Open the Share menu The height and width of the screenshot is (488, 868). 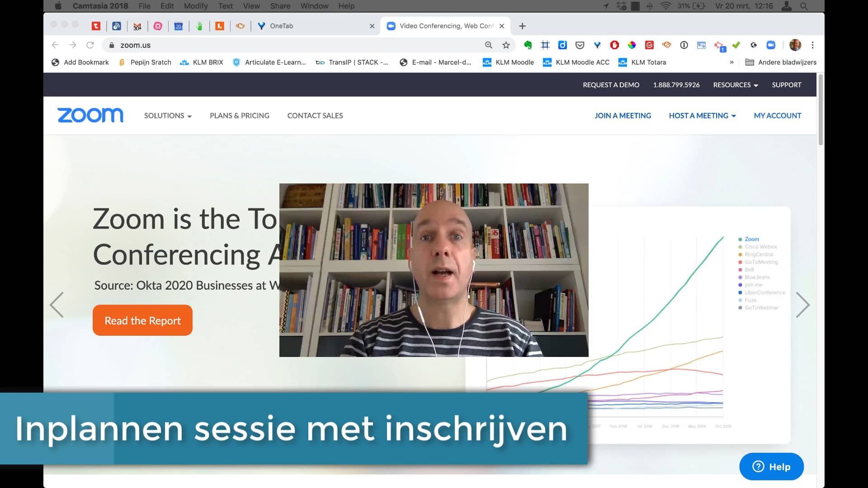tap(280, 6)
